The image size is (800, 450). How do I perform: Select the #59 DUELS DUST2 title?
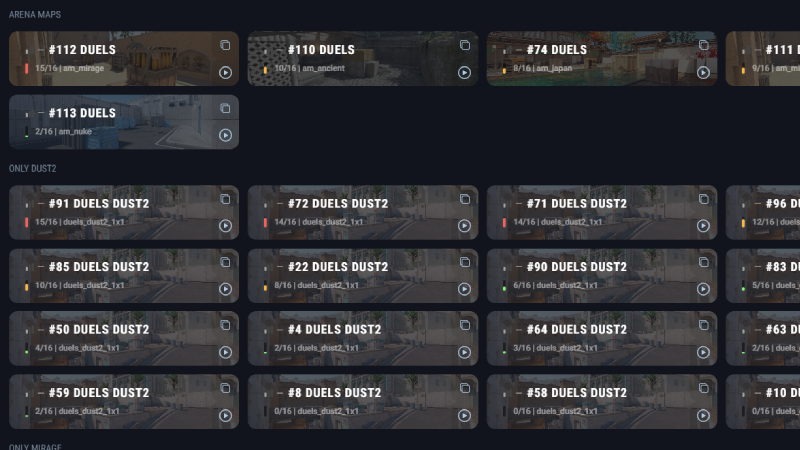tap(99, 393)
